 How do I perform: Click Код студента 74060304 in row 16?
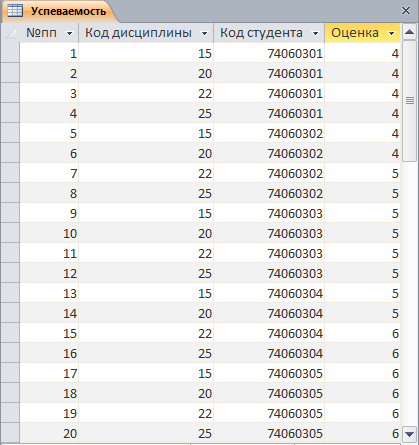click(x=269, y=353)
